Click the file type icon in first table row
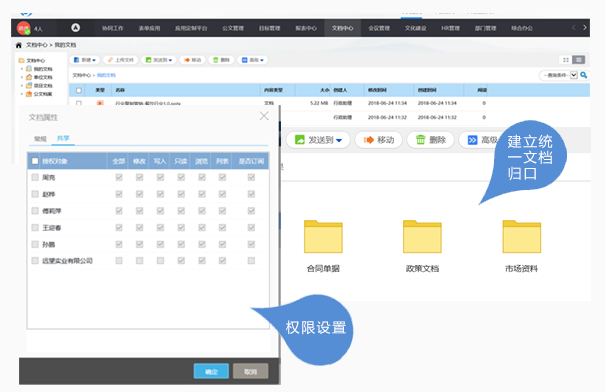This screenshot has width=605, height=392. click(x=100, y=103)
